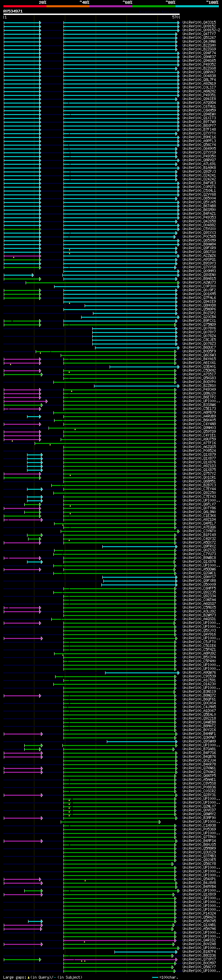Image resolution: width=222 pixels, height=980 pixels.
Task: Open the UniRef100_Q1XIT3 hit
Action: 199,118
